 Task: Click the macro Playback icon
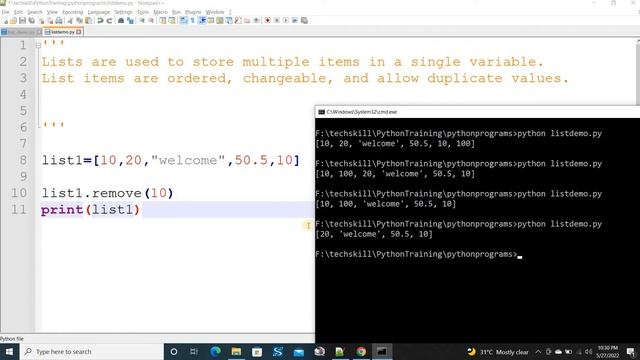click(286, 20)
